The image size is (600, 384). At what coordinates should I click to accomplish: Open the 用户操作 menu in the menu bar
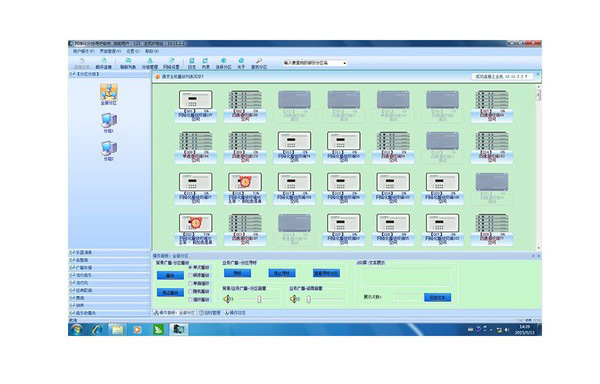83,51
